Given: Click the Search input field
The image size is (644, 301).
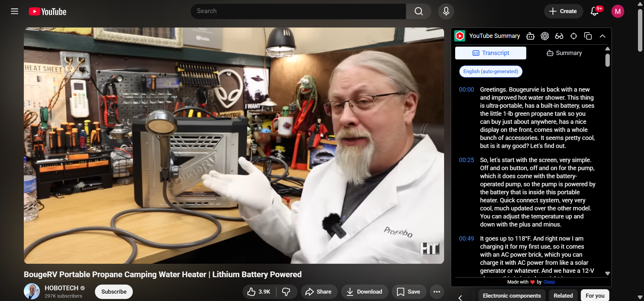Looking at the screenshot, I should click(x=298, y=11).
